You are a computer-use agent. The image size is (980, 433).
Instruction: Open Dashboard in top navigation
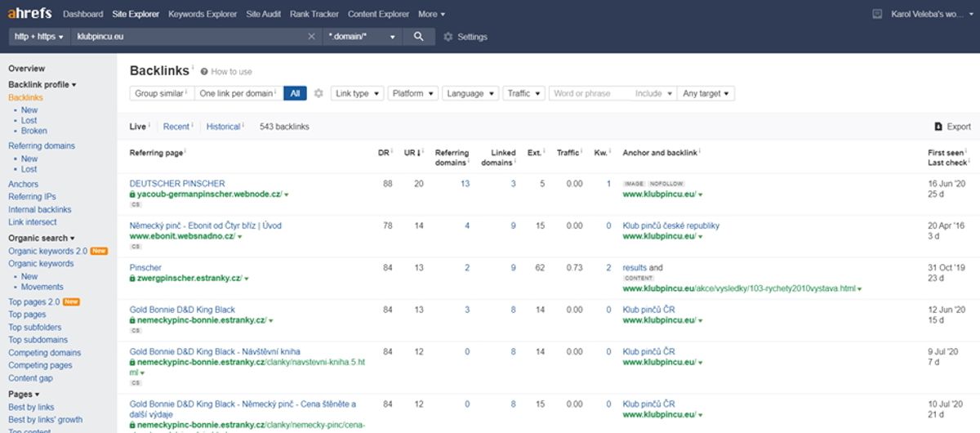coord(82,14)
